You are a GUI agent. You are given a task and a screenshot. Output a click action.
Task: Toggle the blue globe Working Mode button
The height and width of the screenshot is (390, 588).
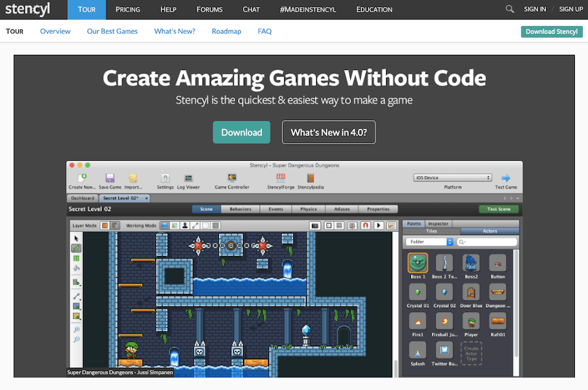[164, 225]
